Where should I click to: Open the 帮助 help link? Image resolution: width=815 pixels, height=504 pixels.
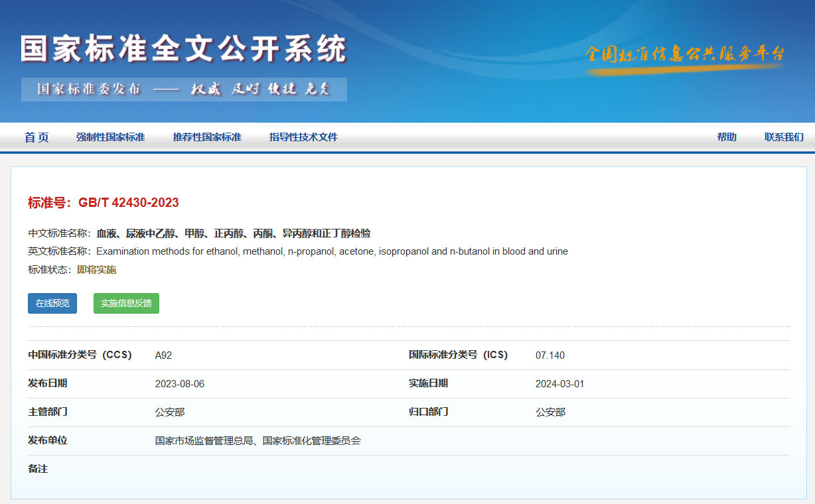point(727,137)
